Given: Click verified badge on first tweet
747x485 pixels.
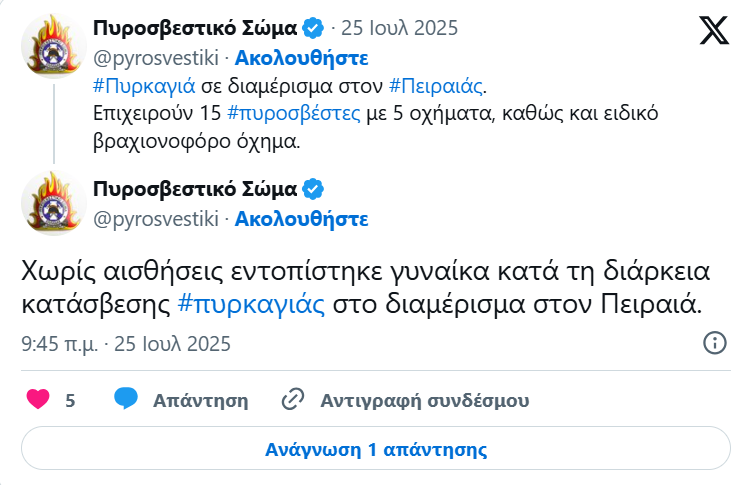Looking at the screenshot, I should 313,28.
